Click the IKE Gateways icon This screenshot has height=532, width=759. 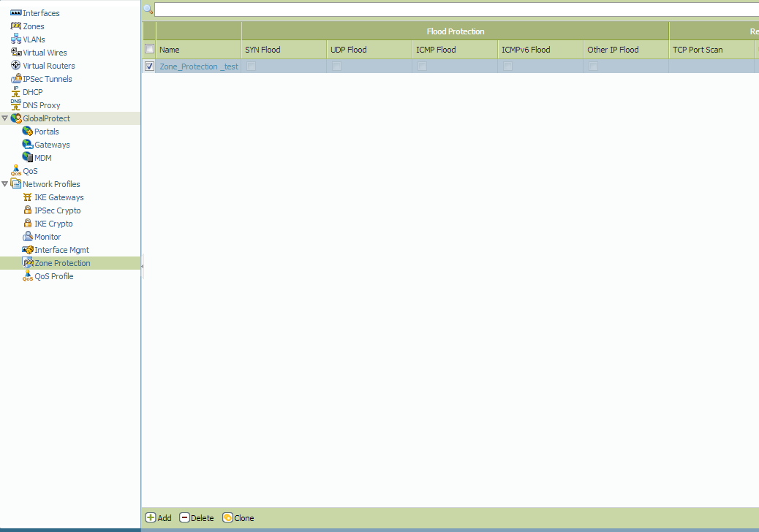point(28,197)
